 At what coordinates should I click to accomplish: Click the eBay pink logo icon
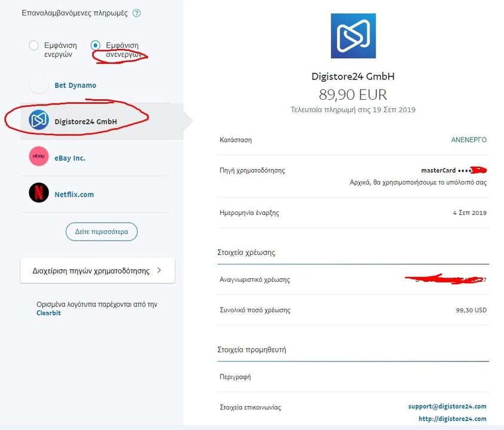(39, 156)
